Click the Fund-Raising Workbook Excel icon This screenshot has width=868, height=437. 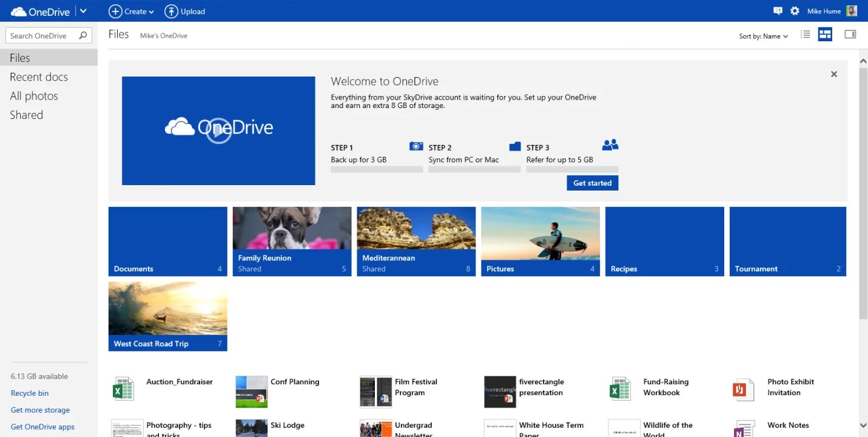point(621,388)
